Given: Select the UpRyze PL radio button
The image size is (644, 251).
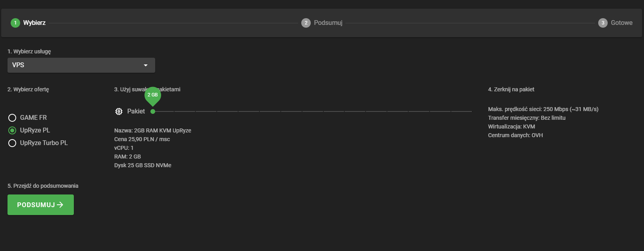Looking at the screenshot, I should coord(12,130).
